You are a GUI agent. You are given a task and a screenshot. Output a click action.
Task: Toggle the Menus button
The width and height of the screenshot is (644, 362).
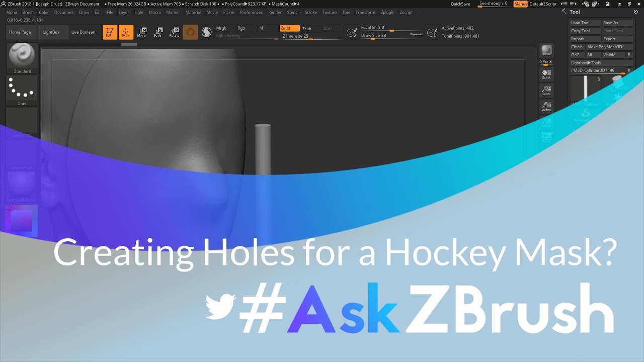tap(521, 4)
